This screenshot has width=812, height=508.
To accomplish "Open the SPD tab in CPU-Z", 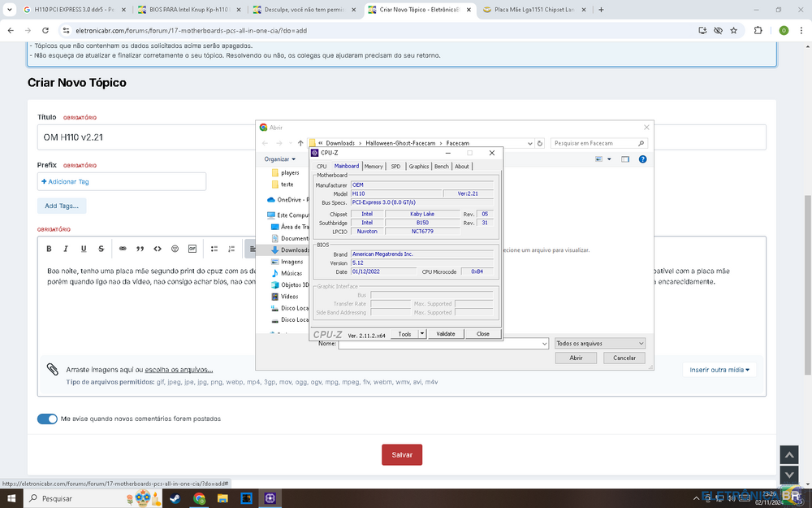I will 395,166.
